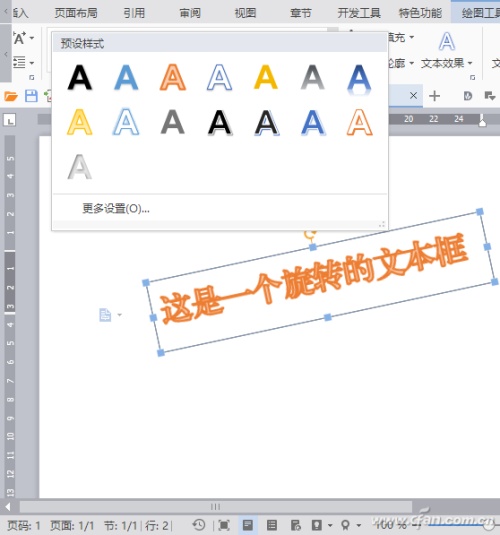This screenshot has height=535, width=500.
Task: Click the clock-arrow backup history icon in the status bar
Action: tap(199, 525)
